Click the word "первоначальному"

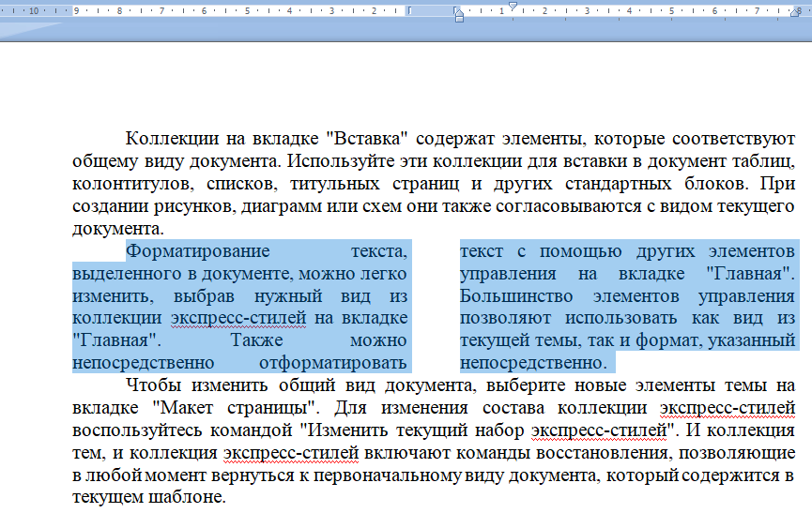tap(388, 475)
